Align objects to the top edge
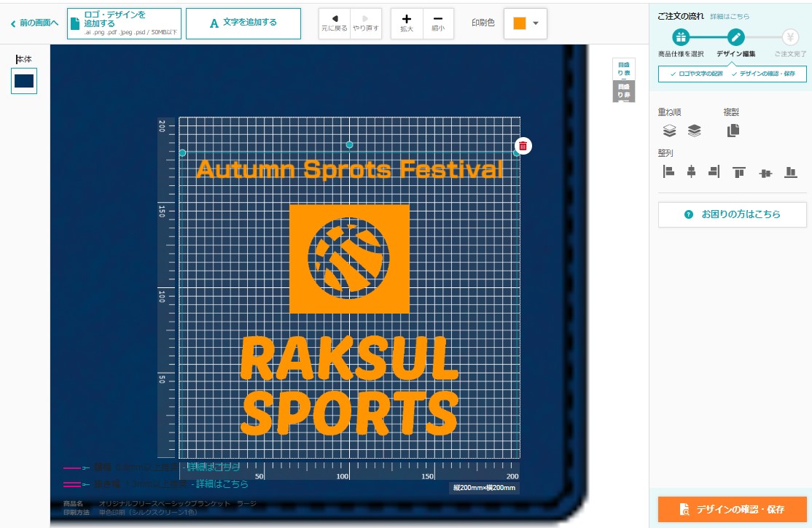 (739, 172)
